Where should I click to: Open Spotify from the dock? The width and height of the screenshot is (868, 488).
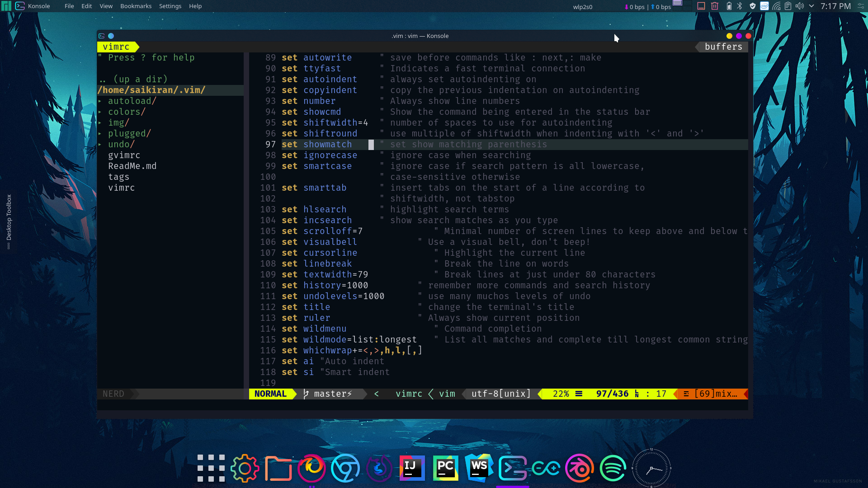(613, 468)
